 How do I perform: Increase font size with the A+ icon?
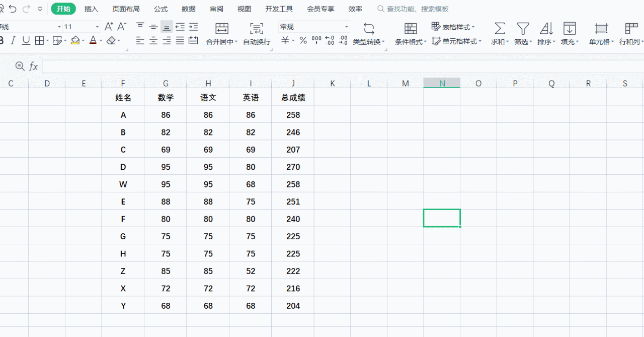click(x=109, y=27)
